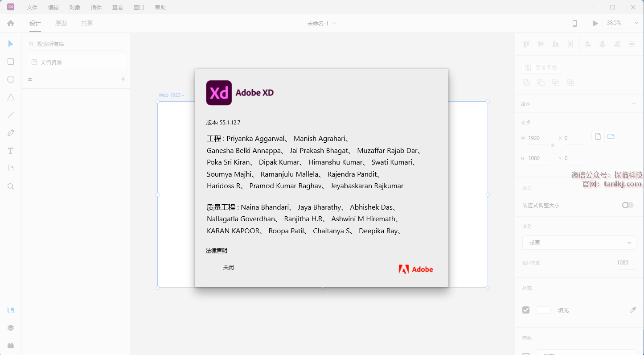
Task: Uncheck the 填充 fill checkbox
Action: 526,310
